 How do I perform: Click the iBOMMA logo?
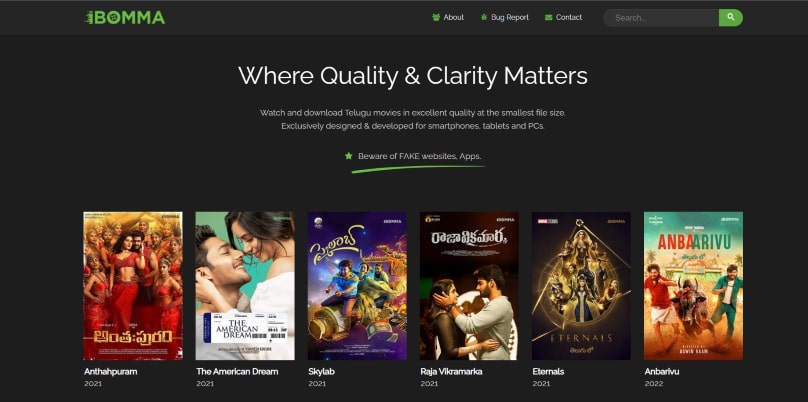pos(125,18)
